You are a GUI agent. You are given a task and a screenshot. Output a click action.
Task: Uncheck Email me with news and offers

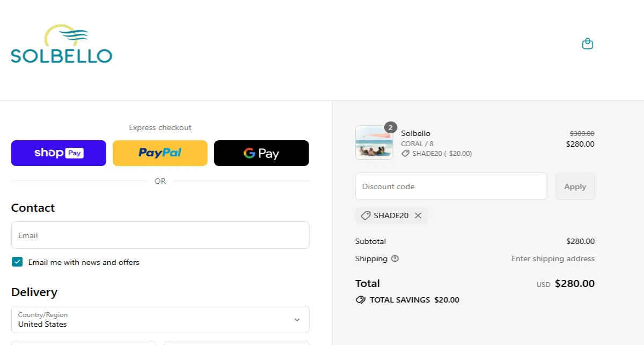coord(18,262)
